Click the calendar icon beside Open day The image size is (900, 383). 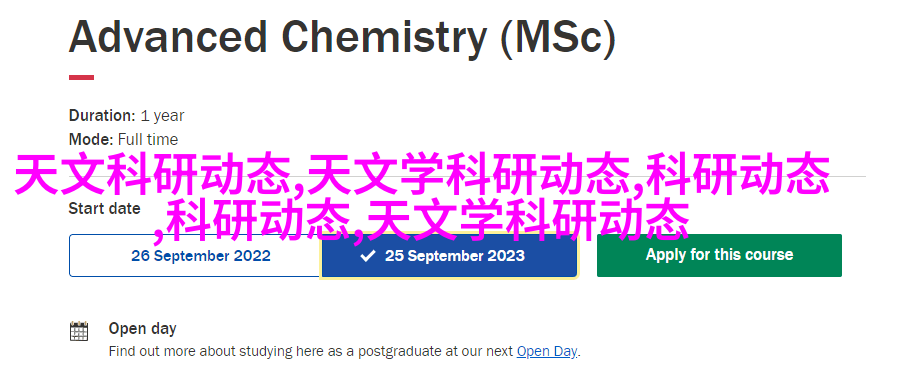click(x=79, y=331)
